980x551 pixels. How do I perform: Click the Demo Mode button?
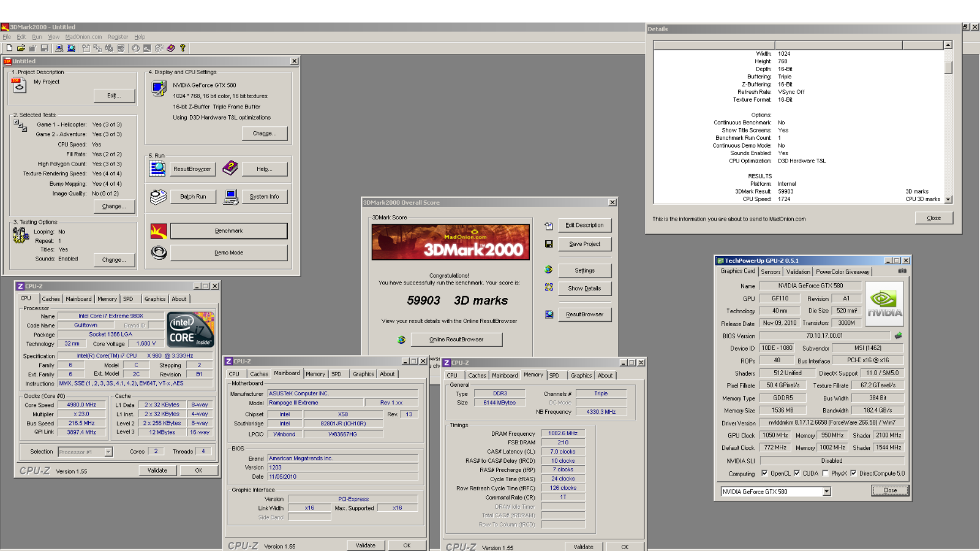pyautogui.click(x=228, y=253)
